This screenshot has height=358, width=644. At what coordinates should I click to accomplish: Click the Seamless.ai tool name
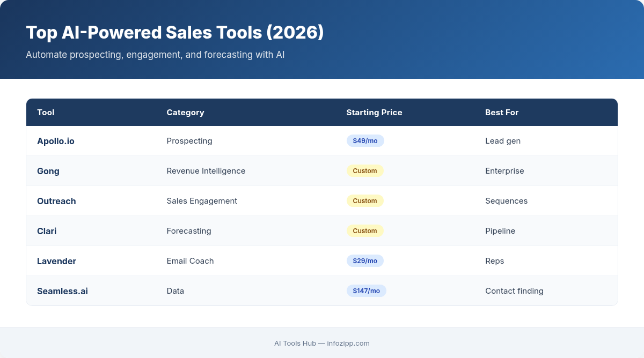pyautogui.click(x=62, y=291)
